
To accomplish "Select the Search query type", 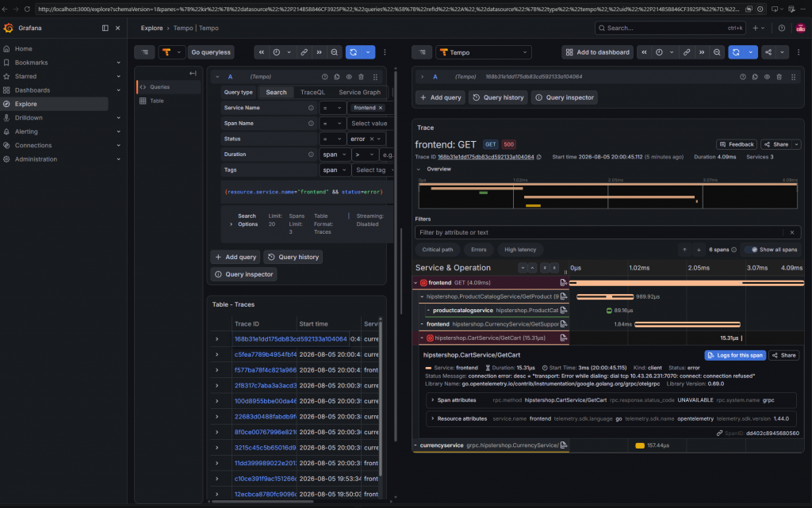I will (276, 92).
